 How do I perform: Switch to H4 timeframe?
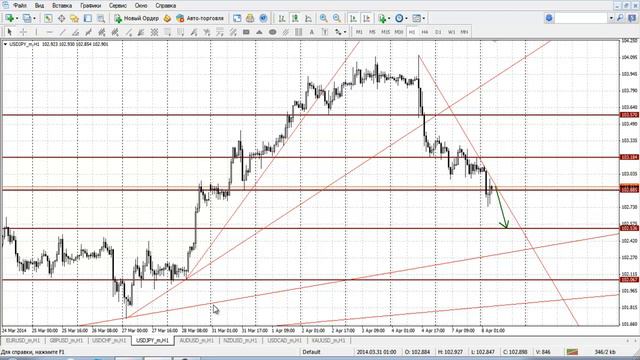point(425,32)
